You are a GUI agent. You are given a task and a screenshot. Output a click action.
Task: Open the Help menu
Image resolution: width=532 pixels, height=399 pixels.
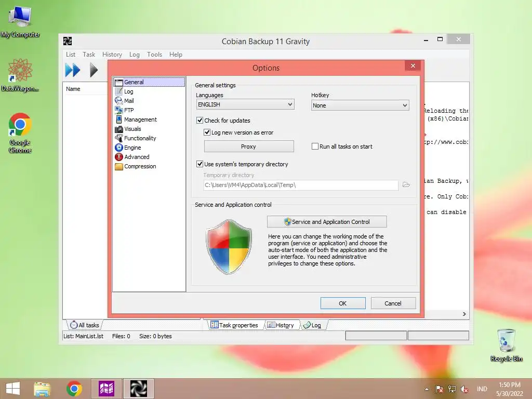tap(176, 54)
